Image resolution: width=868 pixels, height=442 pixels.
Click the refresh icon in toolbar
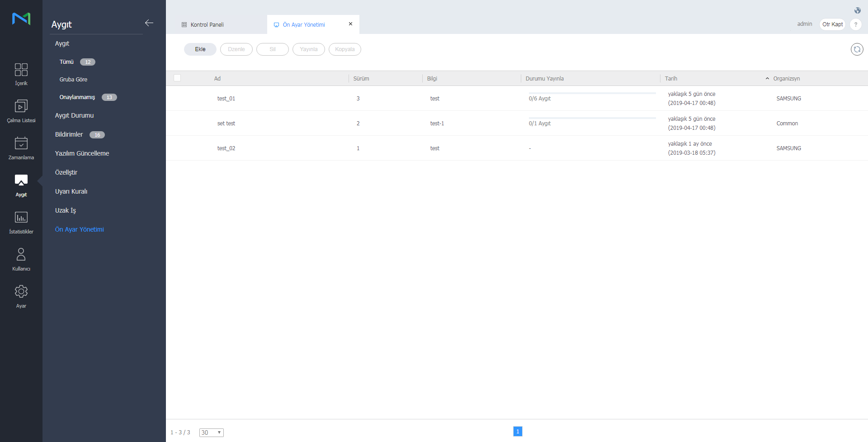tap(857, 49)
